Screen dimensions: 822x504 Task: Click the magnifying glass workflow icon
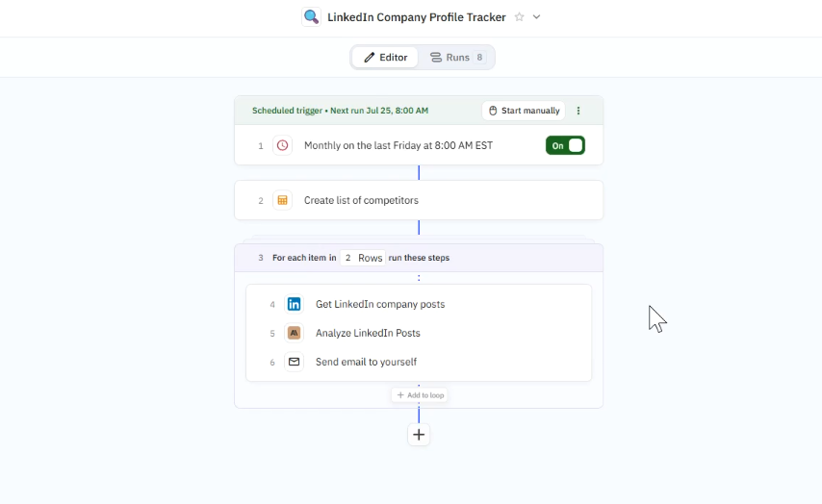tap(311, 16)
